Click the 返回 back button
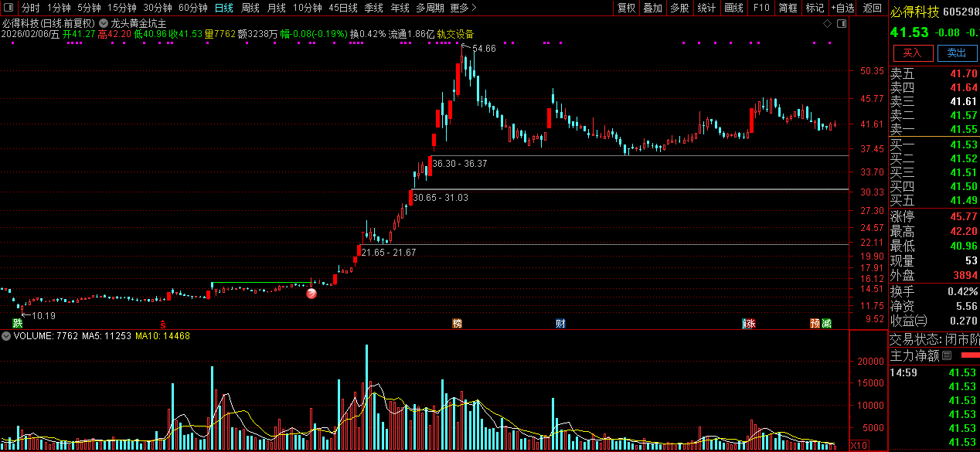The image size is (980, 452). pyautogui.click(x=873, y=8)
